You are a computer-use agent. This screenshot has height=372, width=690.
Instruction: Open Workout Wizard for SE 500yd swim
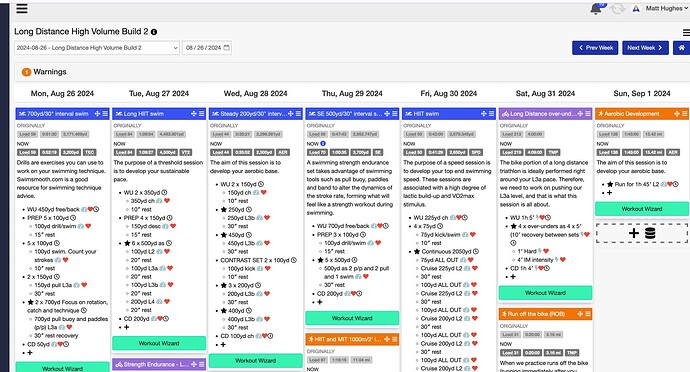click(x=352, y=318)
